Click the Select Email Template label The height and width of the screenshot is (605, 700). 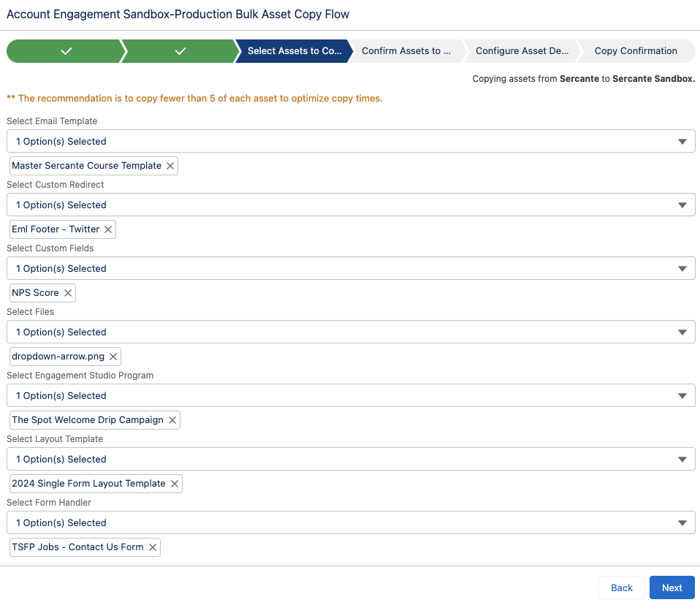tap(52, 121)
